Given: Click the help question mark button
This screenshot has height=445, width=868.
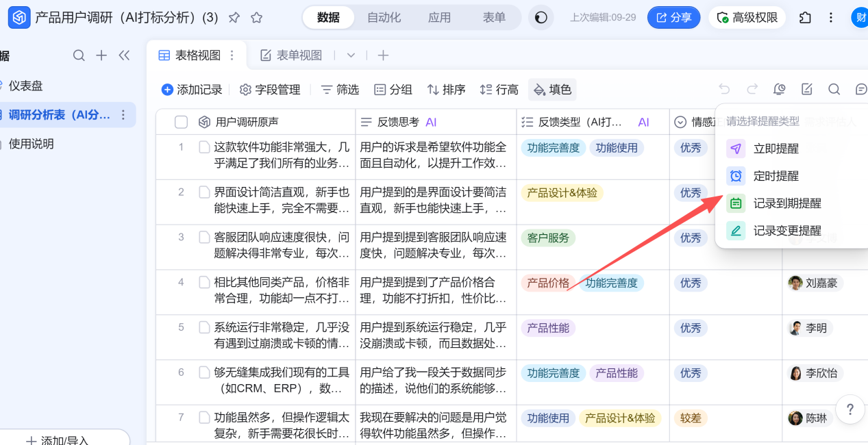Looking at the screenshot, I should [850, 409].
